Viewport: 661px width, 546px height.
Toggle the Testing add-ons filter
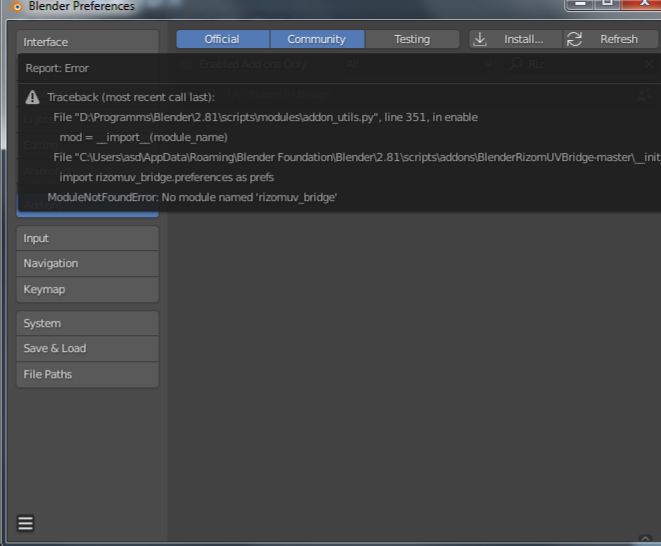pyautogui.click(x=412, y=39)
